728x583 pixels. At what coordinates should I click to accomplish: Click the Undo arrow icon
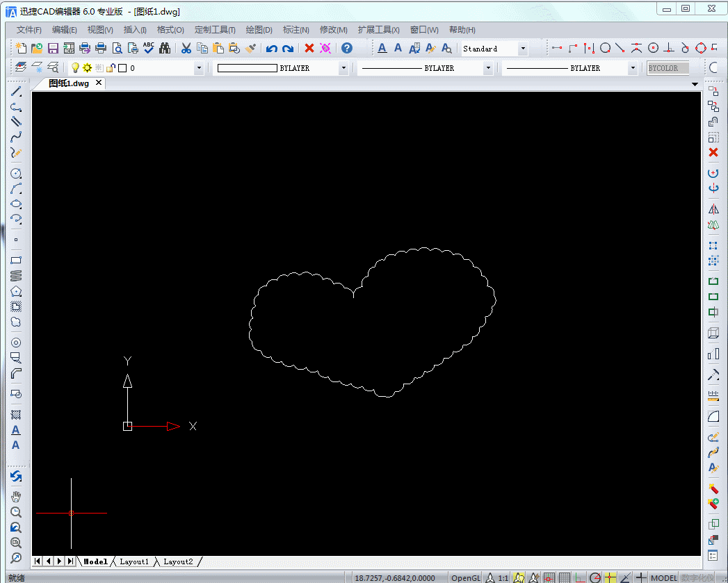coord(272,48)
